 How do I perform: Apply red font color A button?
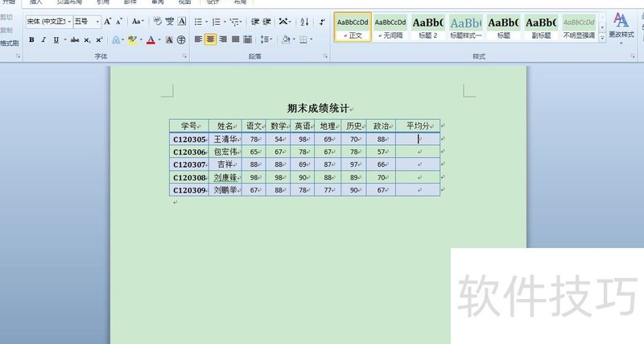[x=151, y=39]
